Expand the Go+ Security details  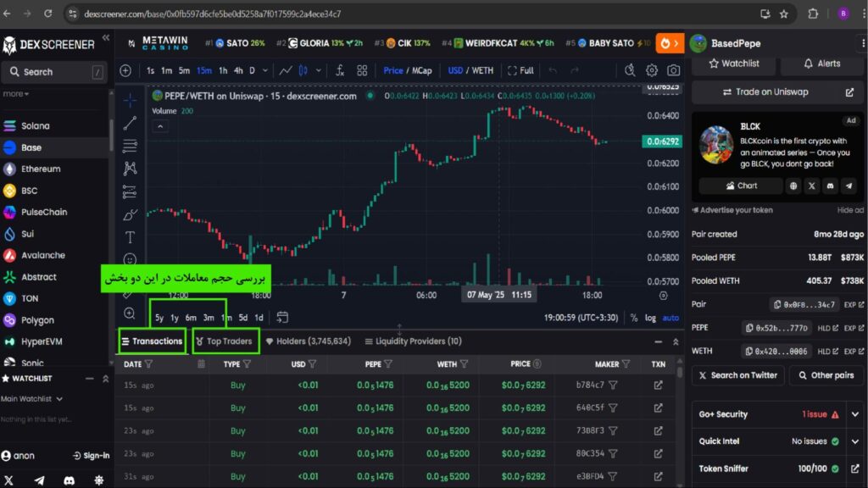[x=854, y=413]
